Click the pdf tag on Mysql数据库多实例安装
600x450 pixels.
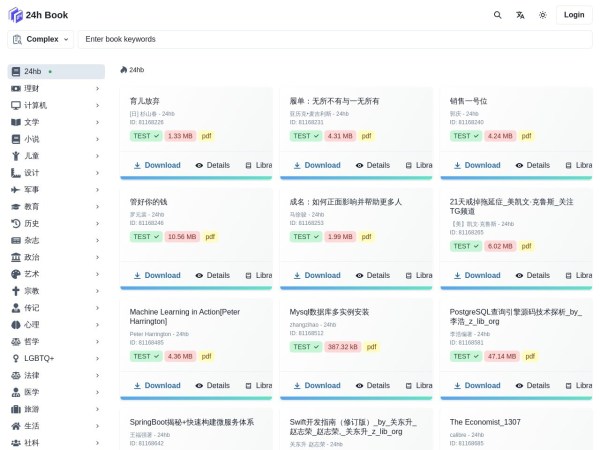pos(371,347)
